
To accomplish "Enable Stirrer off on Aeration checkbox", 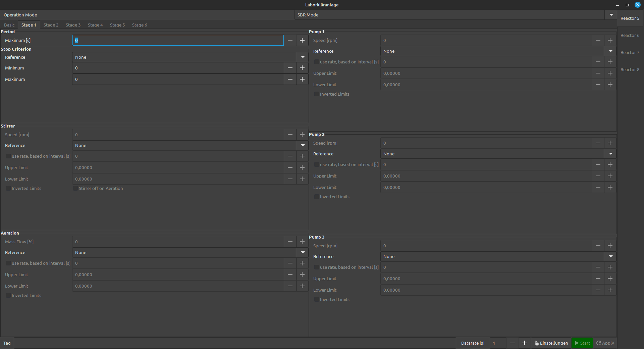I will [75, 189].
